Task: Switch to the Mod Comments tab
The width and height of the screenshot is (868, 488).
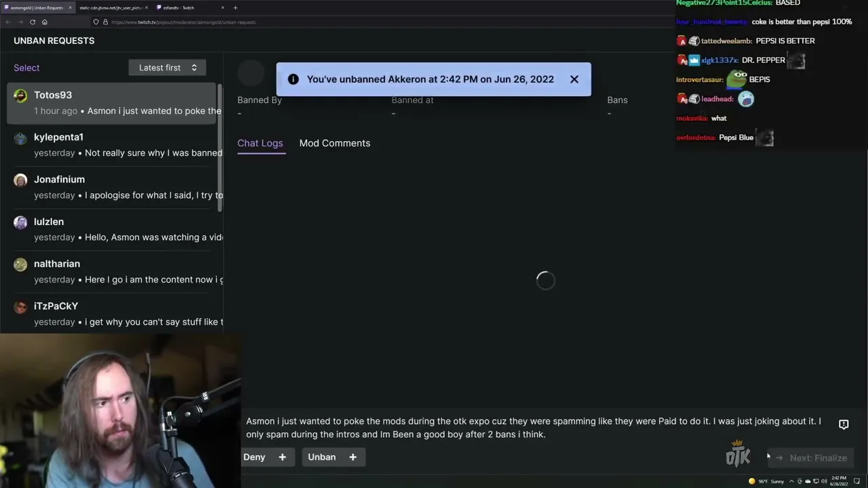Action: (x=334, y=143)
